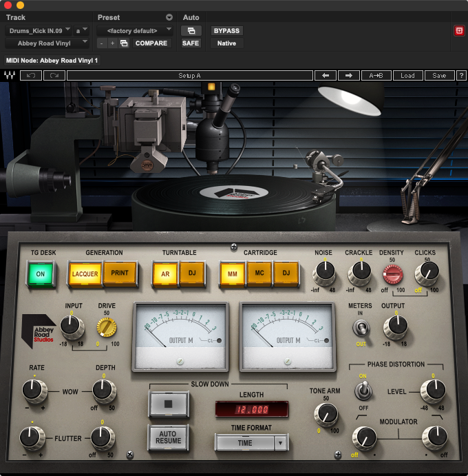
Task: Click the minus preset button
Action: 102,43
